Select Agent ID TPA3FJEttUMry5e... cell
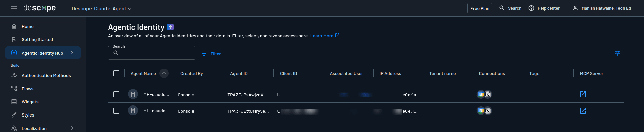Viewport: 644px width, 132px height. coord(248,111)
